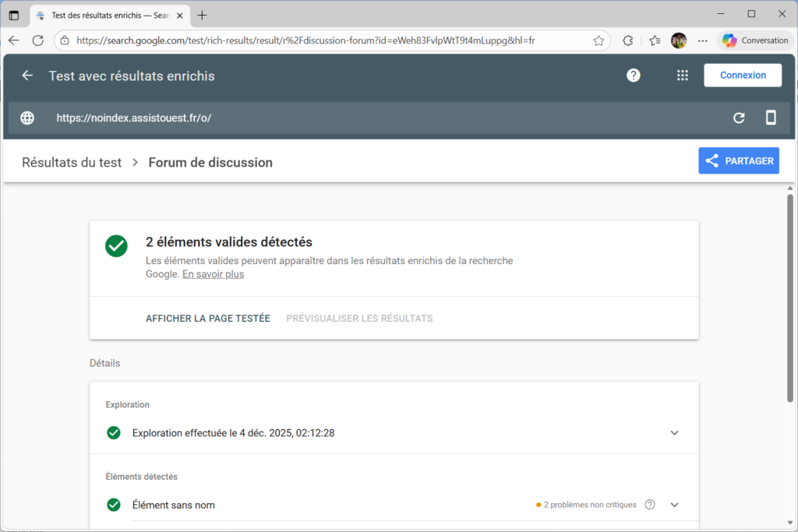Viewport: 798px width, 532px height.
Task: Open browser settings and more menu
Action: 703,41
